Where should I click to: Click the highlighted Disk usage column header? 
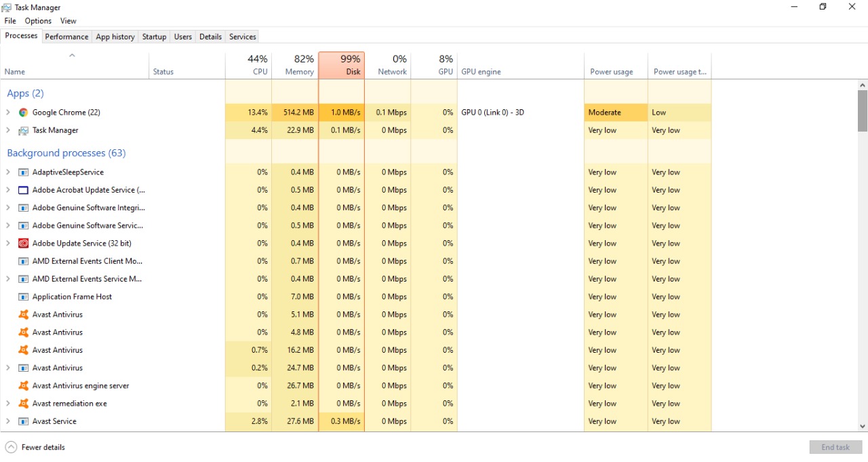tap(342, 64)
